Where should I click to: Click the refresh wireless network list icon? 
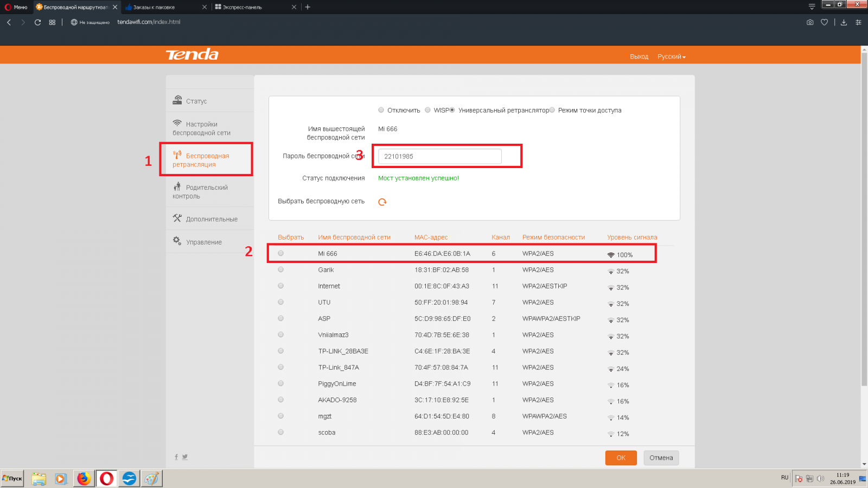point(382,202)
